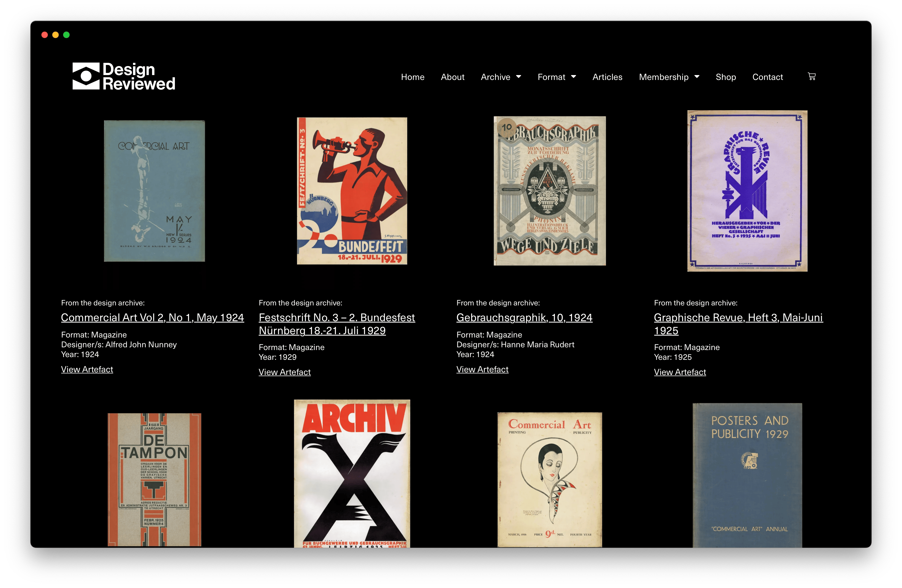Click the Format menu label
The image size is (902, 588).
click(x=551, y=77)
